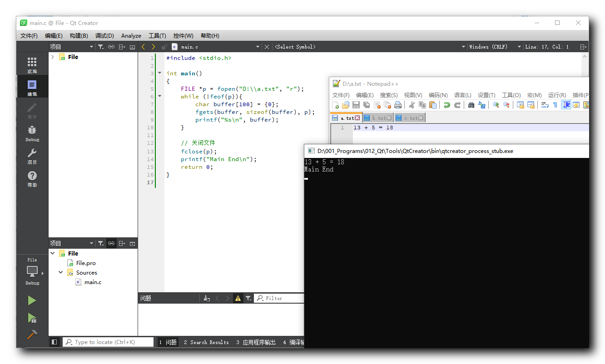
Task: Click the green Run button
Action: (x=32, y=300)
